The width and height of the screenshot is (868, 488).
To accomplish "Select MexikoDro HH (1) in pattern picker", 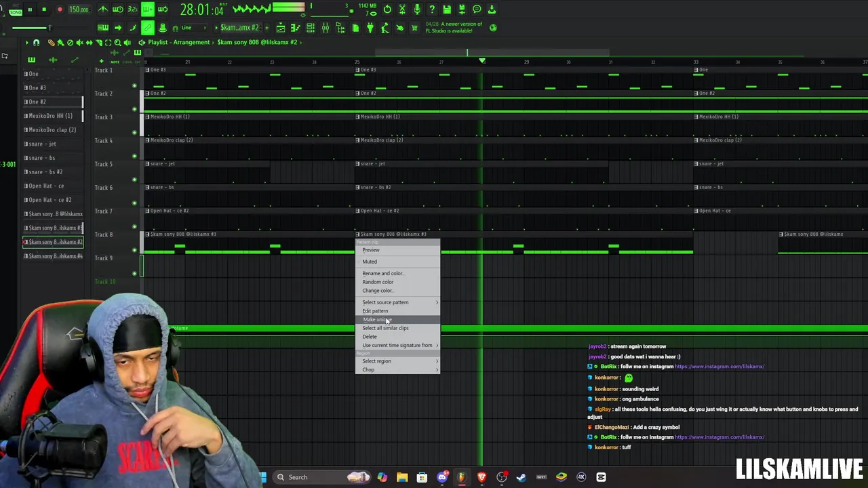I will (x=52, y=116).
